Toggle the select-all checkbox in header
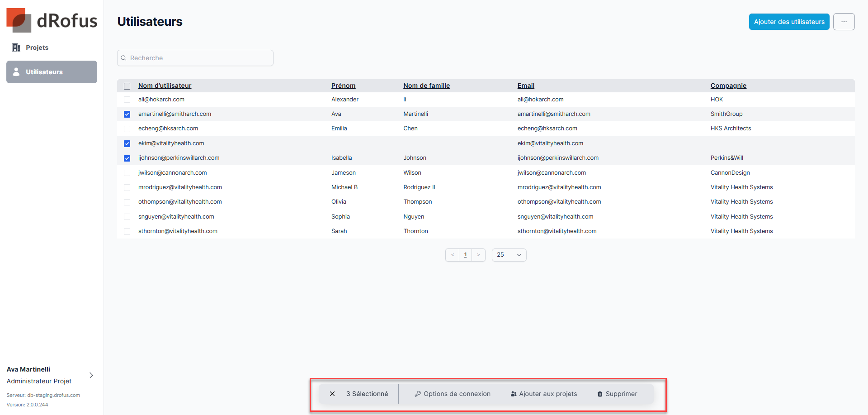 pos(127,86)
